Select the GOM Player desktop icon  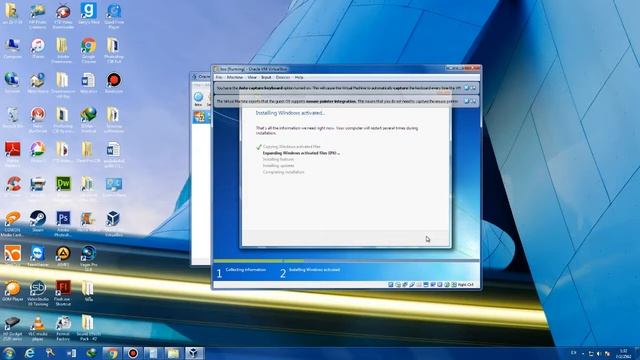point(12,291)
